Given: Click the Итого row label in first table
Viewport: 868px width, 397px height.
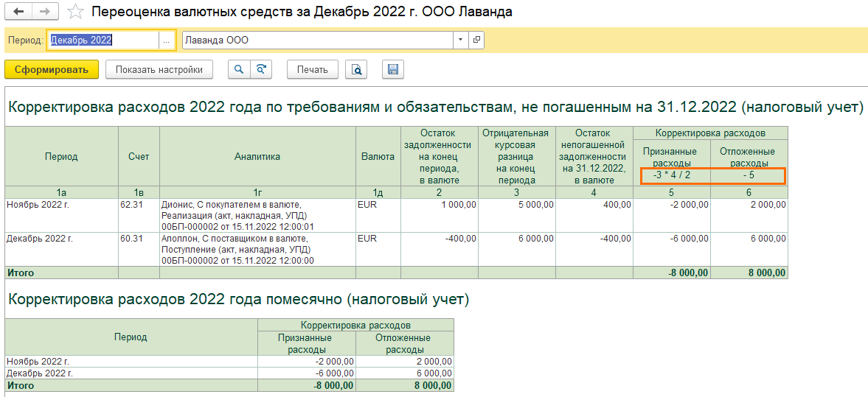Looking at the screenshot, I should click(x=61, y=273).
